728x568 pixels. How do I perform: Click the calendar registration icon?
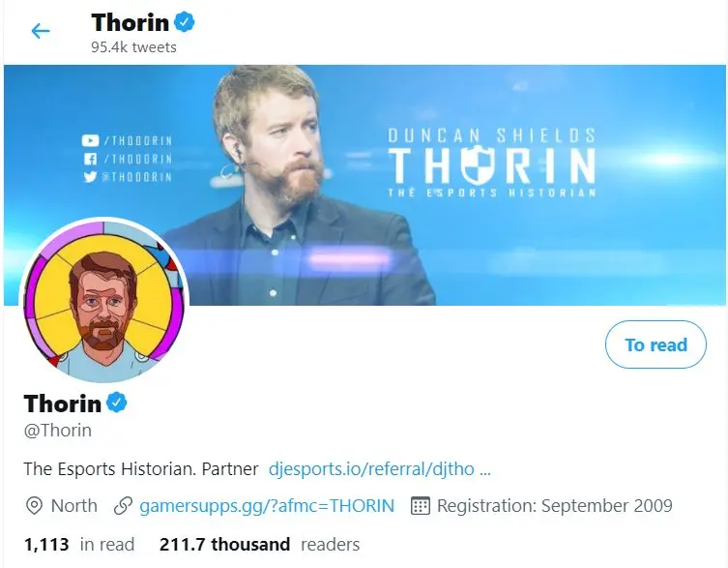[x=421, y=506]
